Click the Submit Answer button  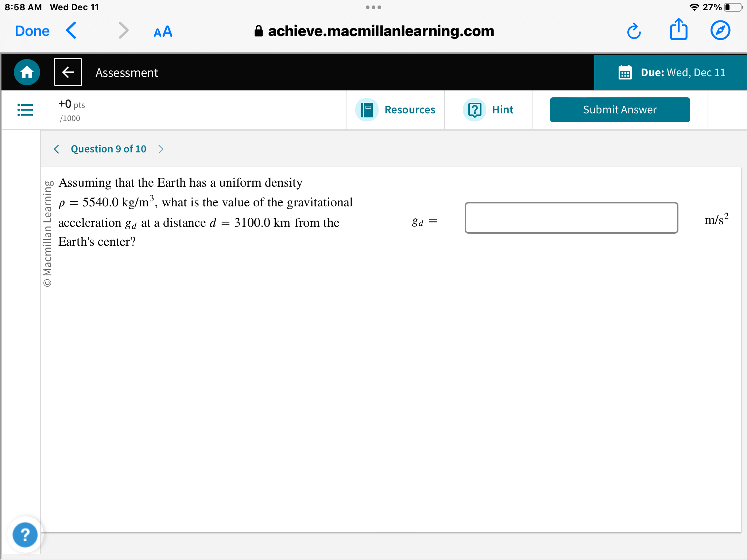619,109
